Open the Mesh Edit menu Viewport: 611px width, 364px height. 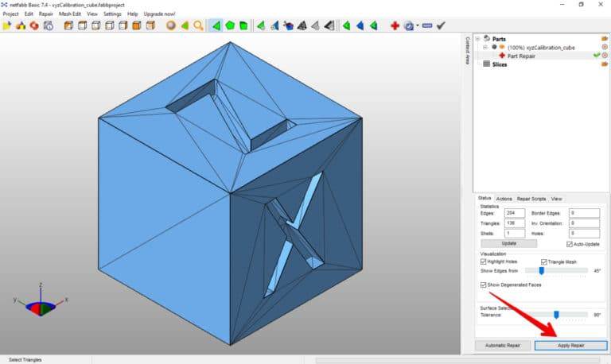pos(70,14)
